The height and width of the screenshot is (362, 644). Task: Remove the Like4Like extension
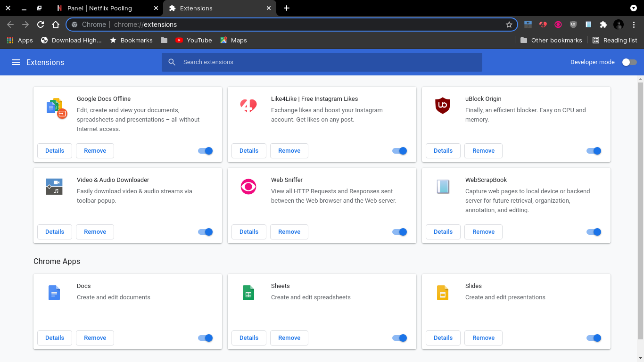click(289, 151)
